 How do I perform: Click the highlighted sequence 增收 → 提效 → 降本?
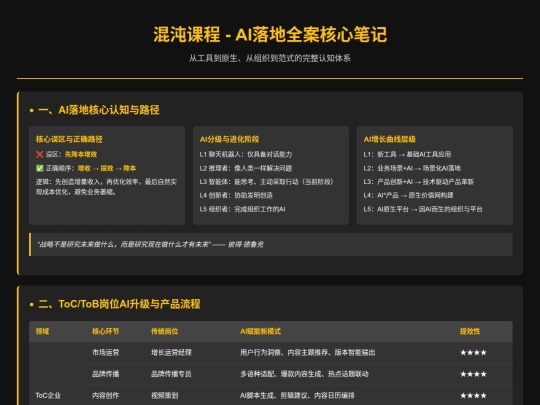(107, 168)
